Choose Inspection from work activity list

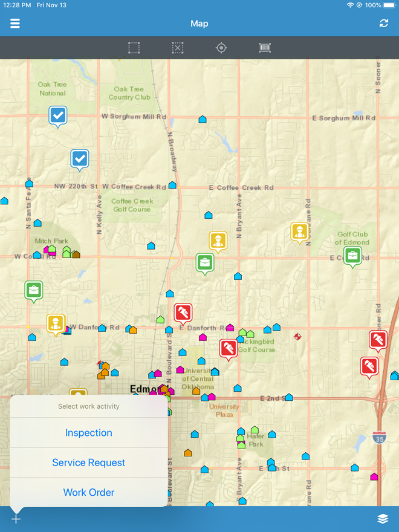pos(89,433)
